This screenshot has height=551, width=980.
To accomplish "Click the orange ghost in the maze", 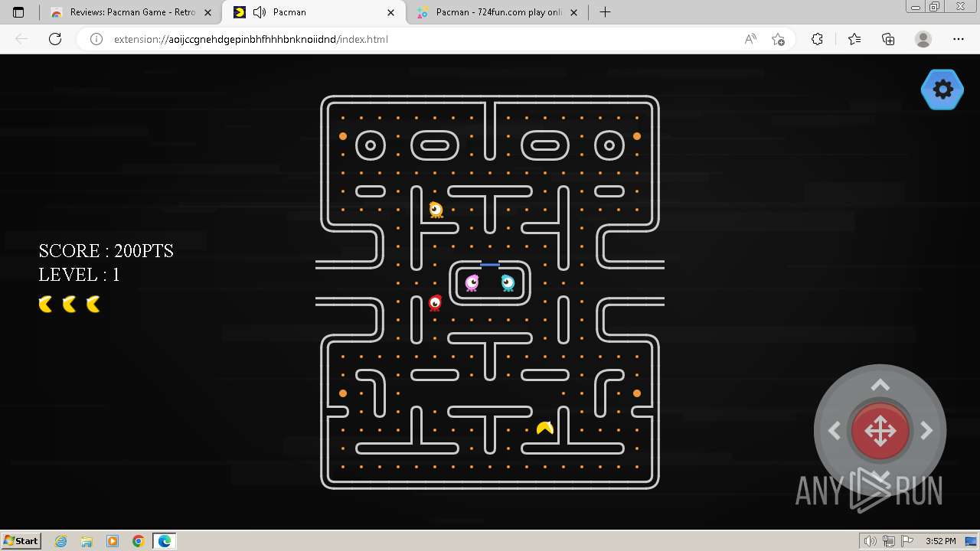I will point(436,209).
